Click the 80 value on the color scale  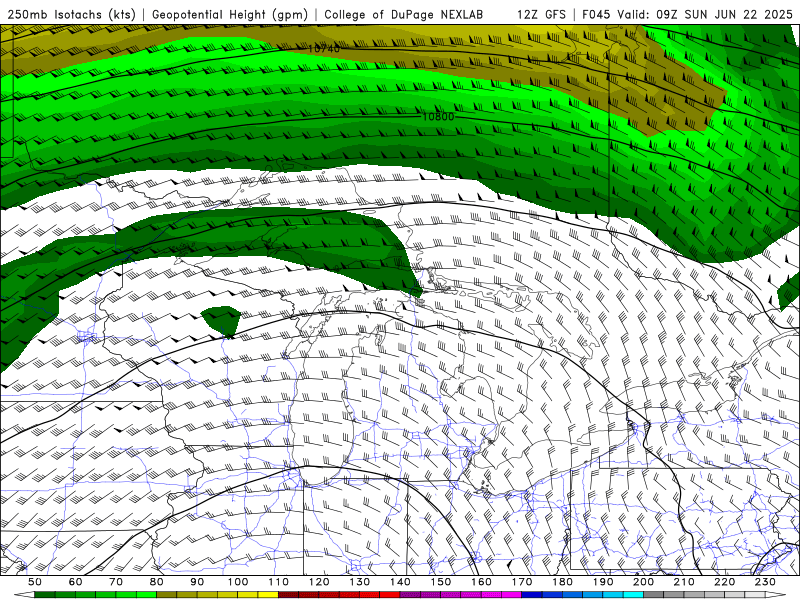point(157,582)
